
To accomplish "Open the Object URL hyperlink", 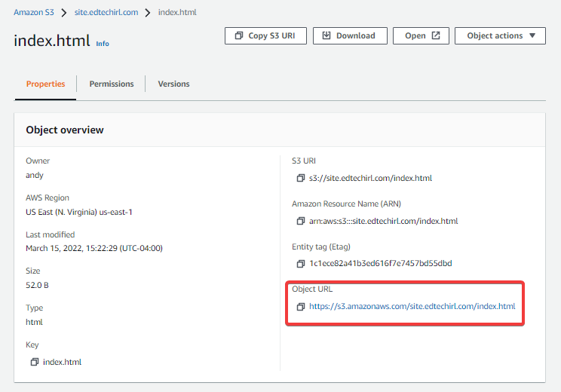I will pos(412,306).
